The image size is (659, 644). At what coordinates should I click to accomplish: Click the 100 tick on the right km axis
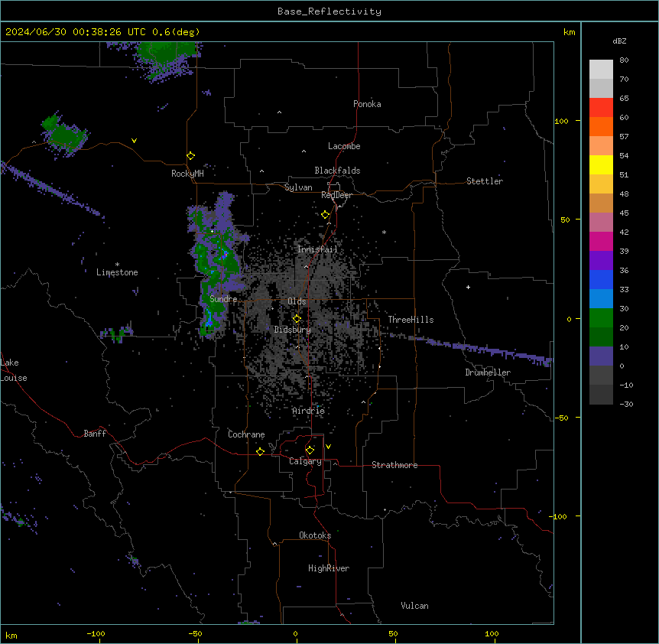[561, 121]
